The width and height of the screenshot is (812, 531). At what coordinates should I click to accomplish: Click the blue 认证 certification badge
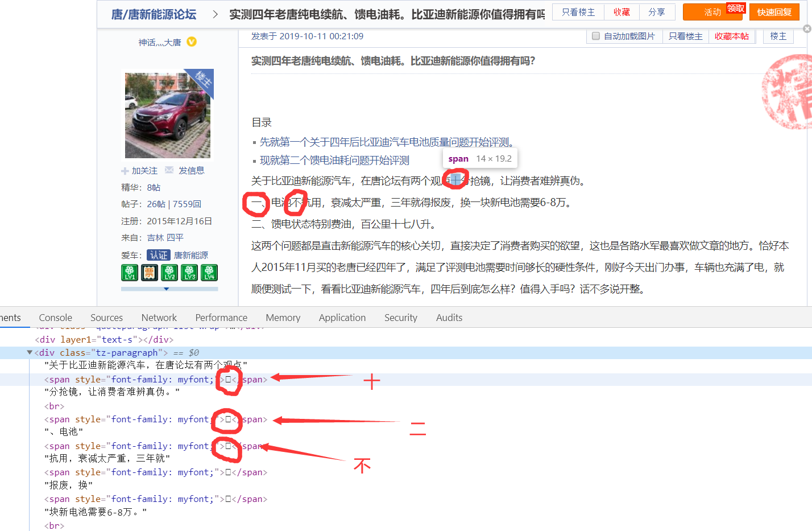pos(159,255)
